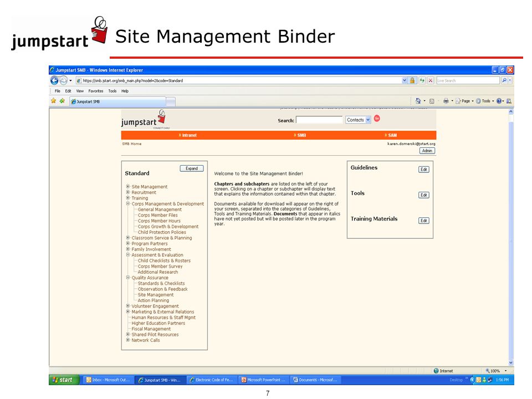Screen dimensions: 532x399
Task: Click the red X Stop loading icon
Action: 430,80
